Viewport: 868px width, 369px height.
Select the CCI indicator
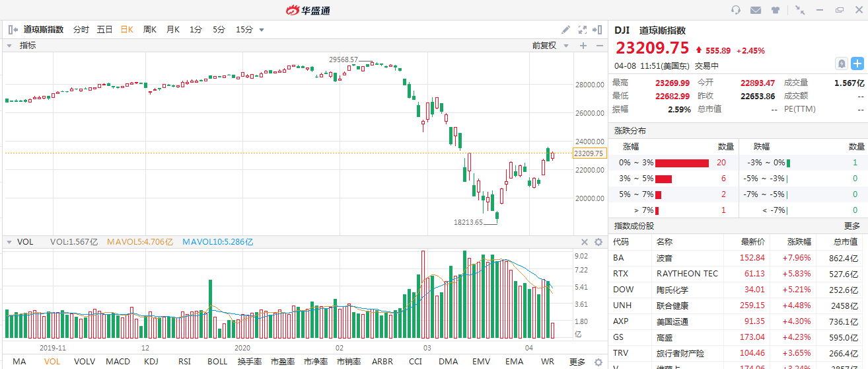(x=416, y=362)
